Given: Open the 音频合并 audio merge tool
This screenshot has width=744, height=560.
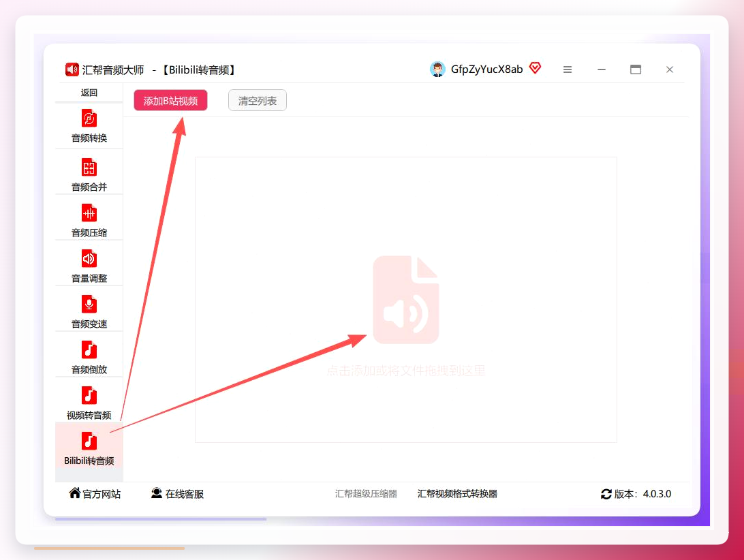Looking at the screenshot, I should [x=89, y=174].
